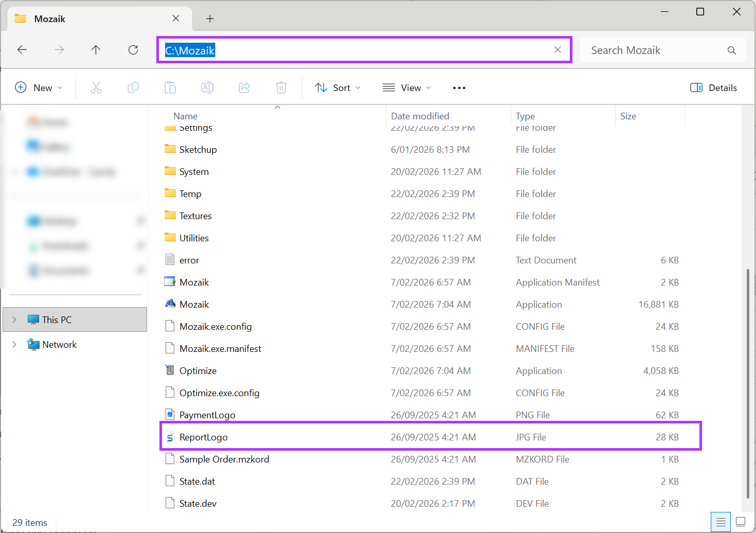Paste using the clipboard toolbar icon

170,87
